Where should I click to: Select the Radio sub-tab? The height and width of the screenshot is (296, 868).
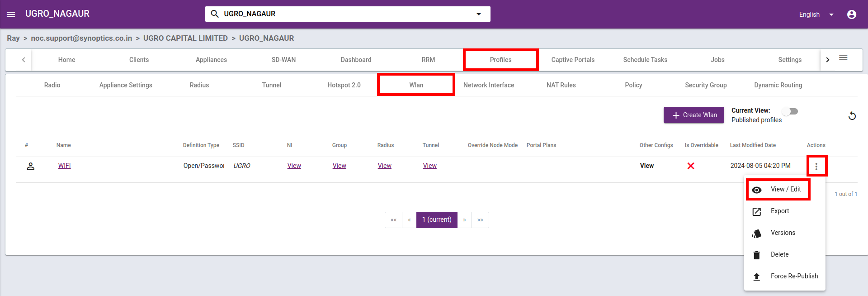[52, 85]
